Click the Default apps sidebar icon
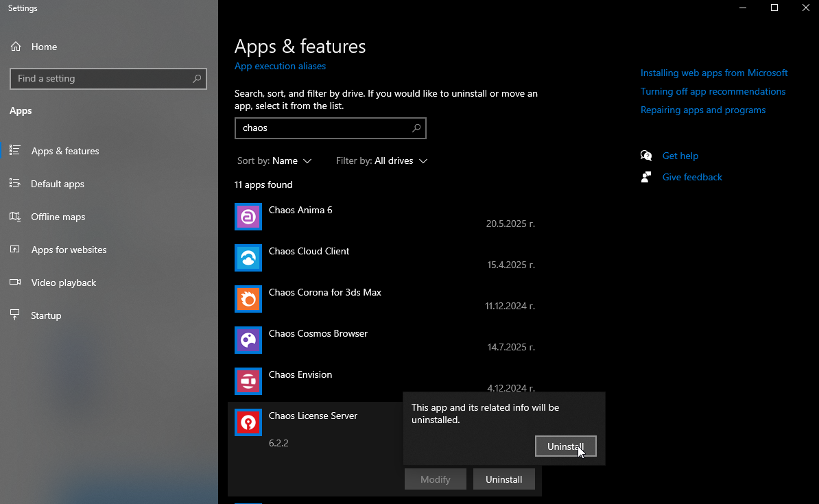 [15, 183]
